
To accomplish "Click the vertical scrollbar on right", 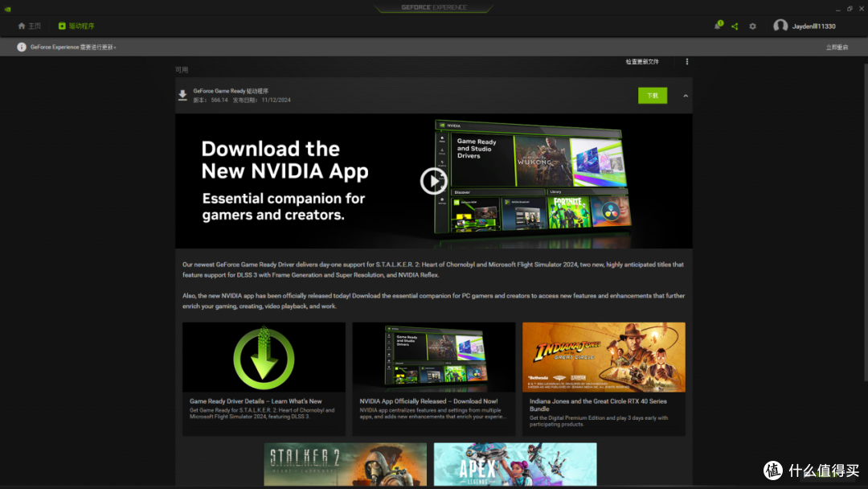I will [866, 221].
